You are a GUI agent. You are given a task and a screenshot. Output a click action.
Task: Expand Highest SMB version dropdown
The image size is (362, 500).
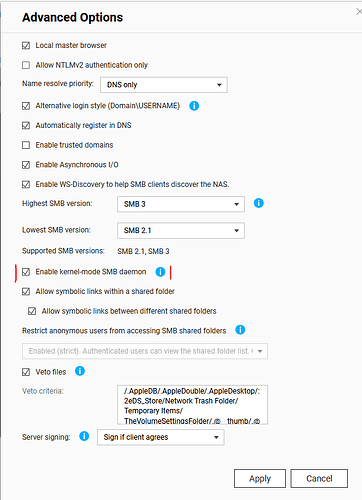(181, 204)
